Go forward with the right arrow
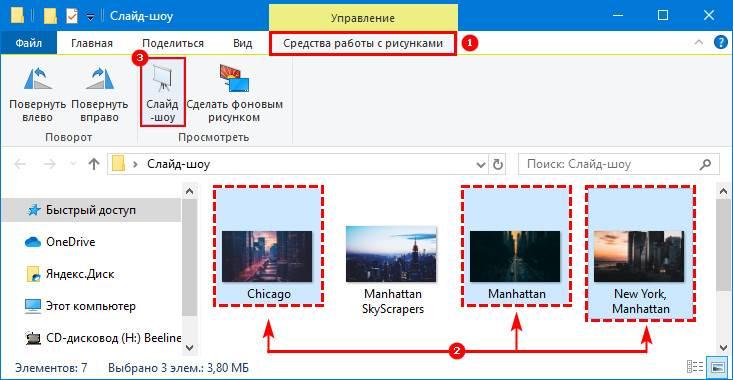733x380 pixels. [49, 164]
